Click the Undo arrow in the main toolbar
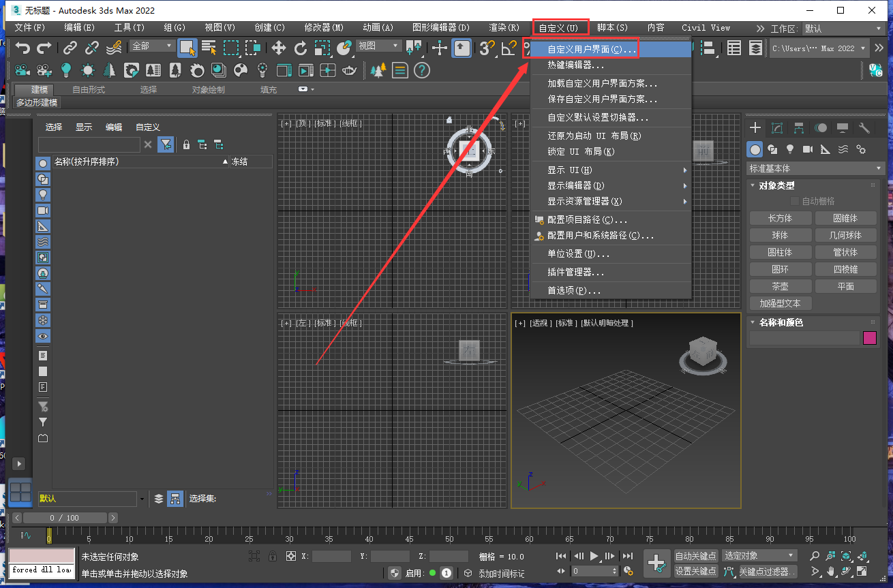893x588 pixels. point(23,48)
